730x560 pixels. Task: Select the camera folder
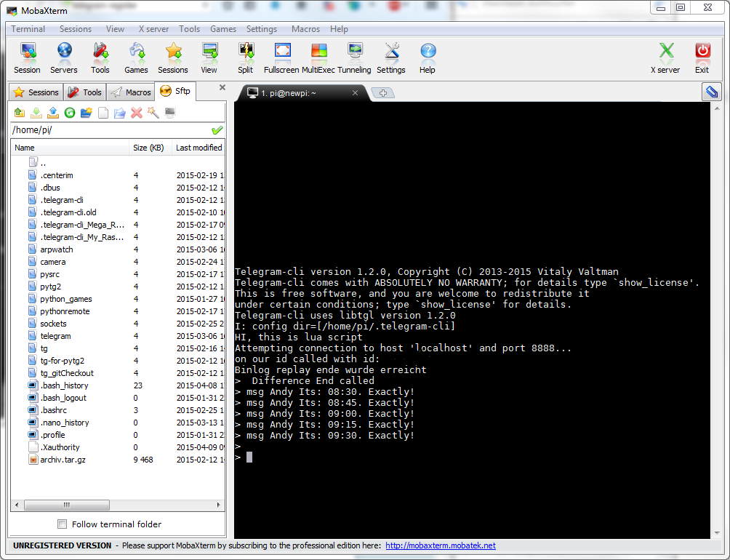(x=52, y=262)
